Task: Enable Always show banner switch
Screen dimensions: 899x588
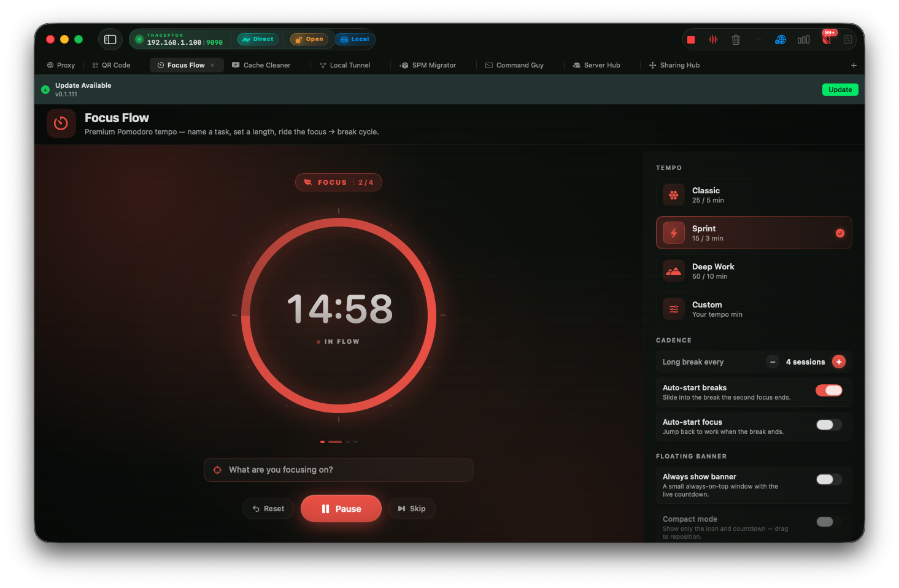Action: click(x=829, y=479)
